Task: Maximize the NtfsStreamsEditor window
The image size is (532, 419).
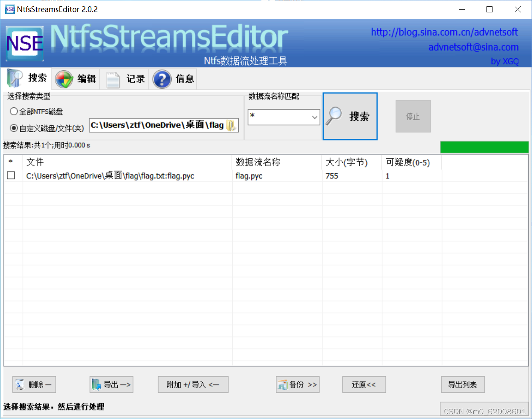Action: (x=490, y=9)
